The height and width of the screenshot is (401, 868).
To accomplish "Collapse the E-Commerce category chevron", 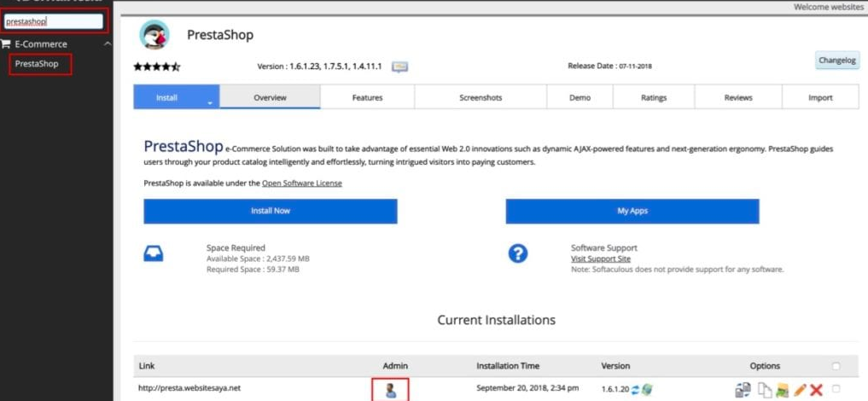I will [x=108, y=44].
